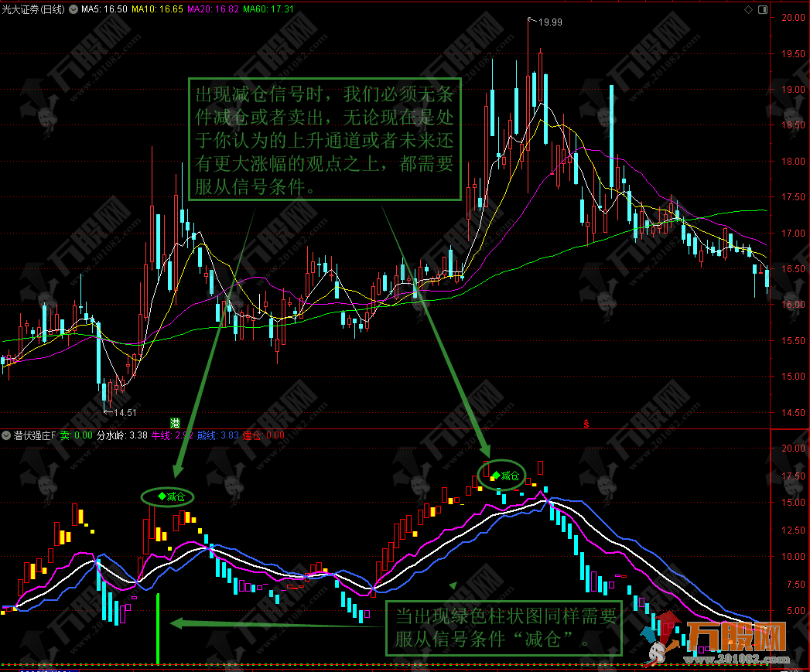Toggle the side panel window icon at top right
810x672 pixels.
point(763,9)
